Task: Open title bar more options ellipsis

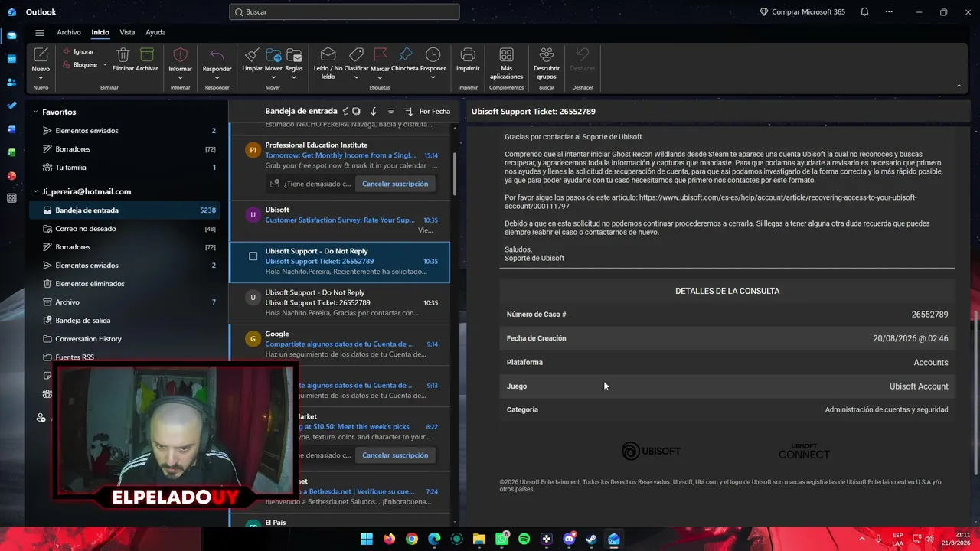Action: click(x=889, y=11)
